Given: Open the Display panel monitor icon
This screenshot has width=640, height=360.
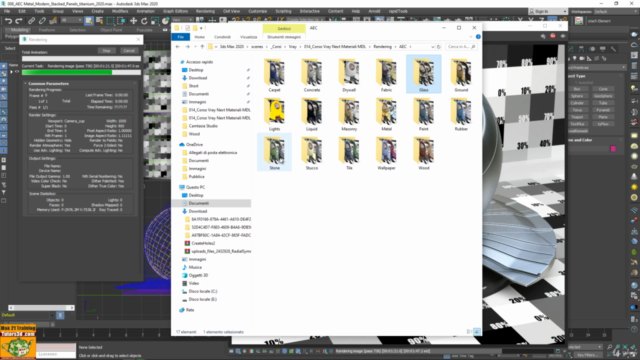Looking at the screenshot, I should click(603, 49).
